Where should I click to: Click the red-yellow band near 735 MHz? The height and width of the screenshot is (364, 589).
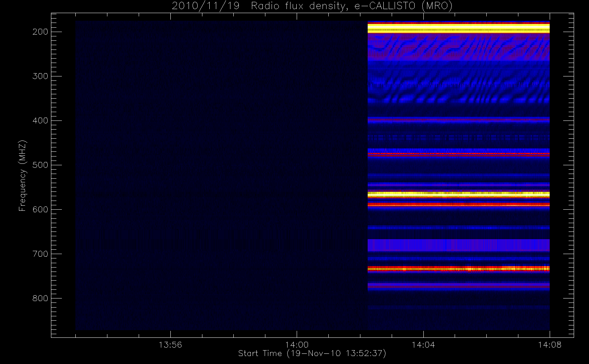(x=458, y=269)
